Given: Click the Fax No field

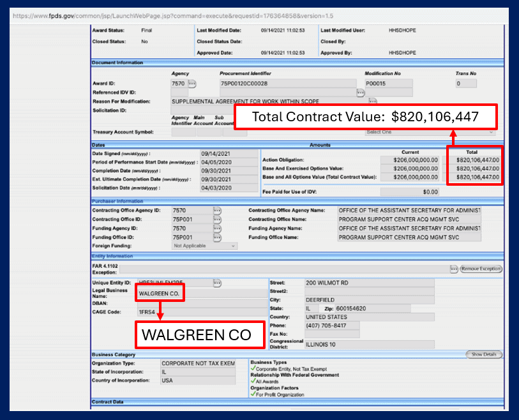Looking at the screenshot, I should (332, 334).
